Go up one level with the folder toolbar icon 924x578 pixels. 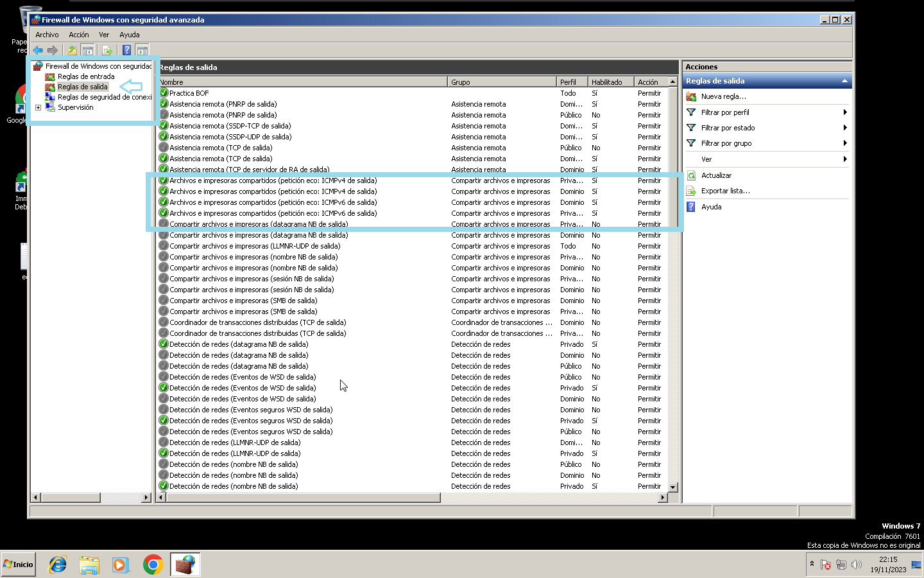pos(72,50)
